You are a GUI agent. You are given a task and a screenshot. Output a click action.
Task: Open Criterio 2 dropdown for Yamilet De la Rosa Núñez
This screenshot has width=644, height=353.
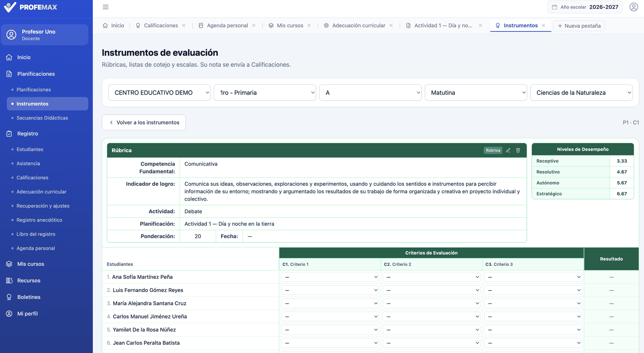[431, 330]
